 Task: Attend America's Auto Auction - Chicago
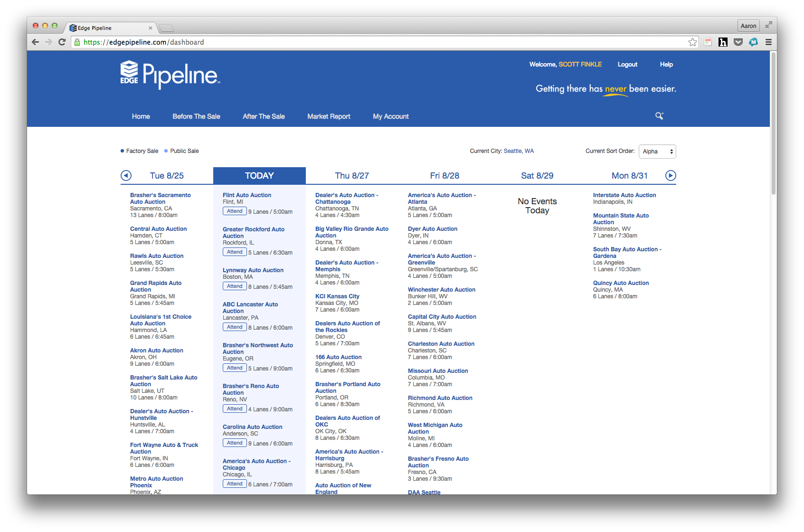tap(235, 484)
